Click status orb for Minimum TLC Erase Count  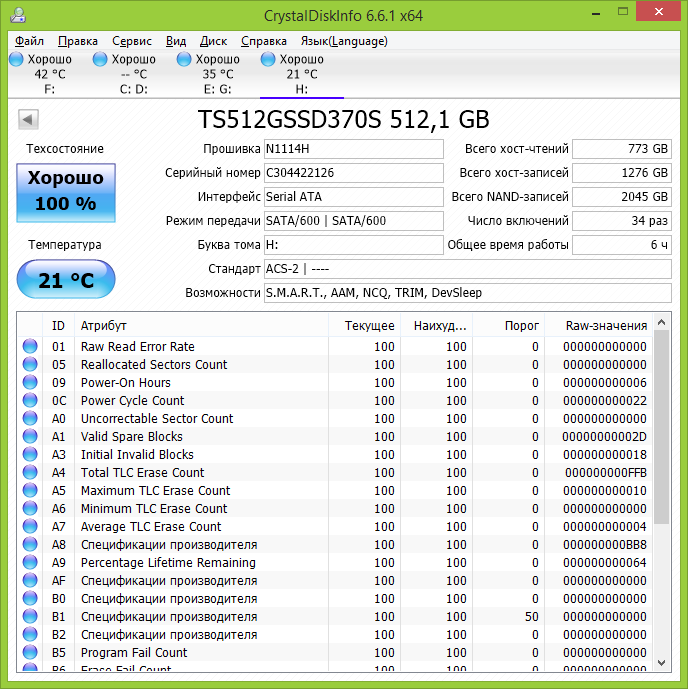click(x=30, y=508)
